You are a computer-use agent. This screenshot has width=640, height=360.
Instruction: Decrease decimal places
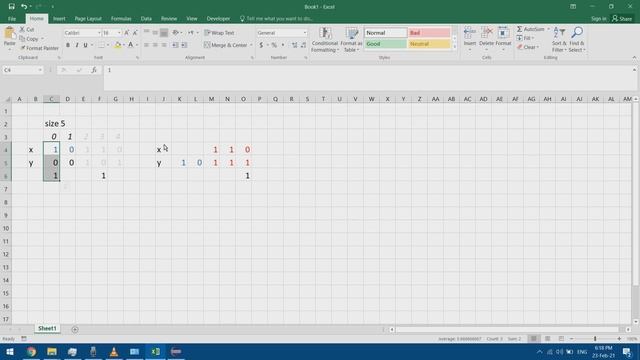tap(303, 45)
